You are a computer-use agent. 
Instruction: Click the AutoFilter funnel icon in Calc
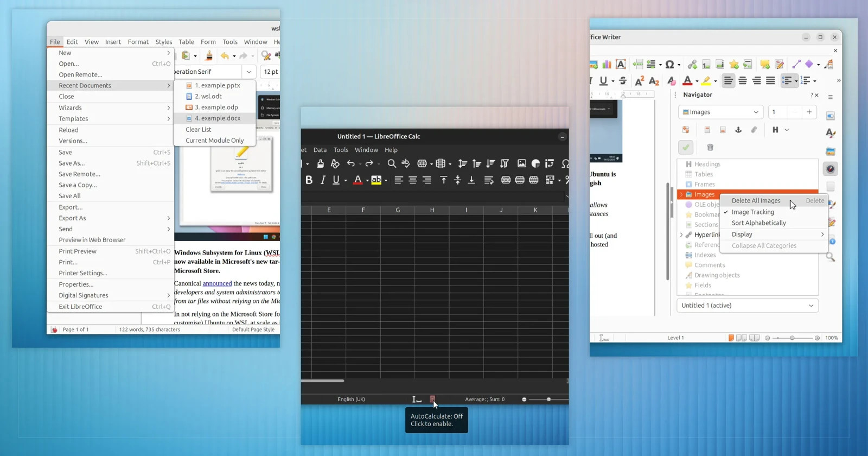505,163
